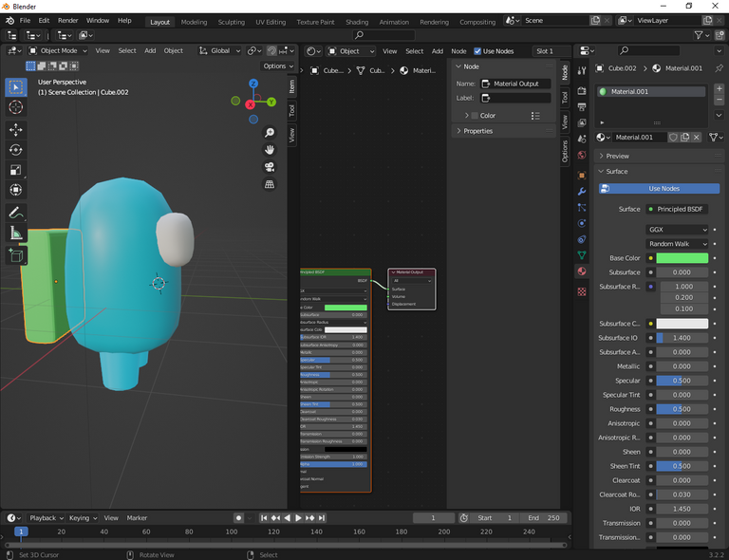Open the Output properties tab icon

coord(582,107)
